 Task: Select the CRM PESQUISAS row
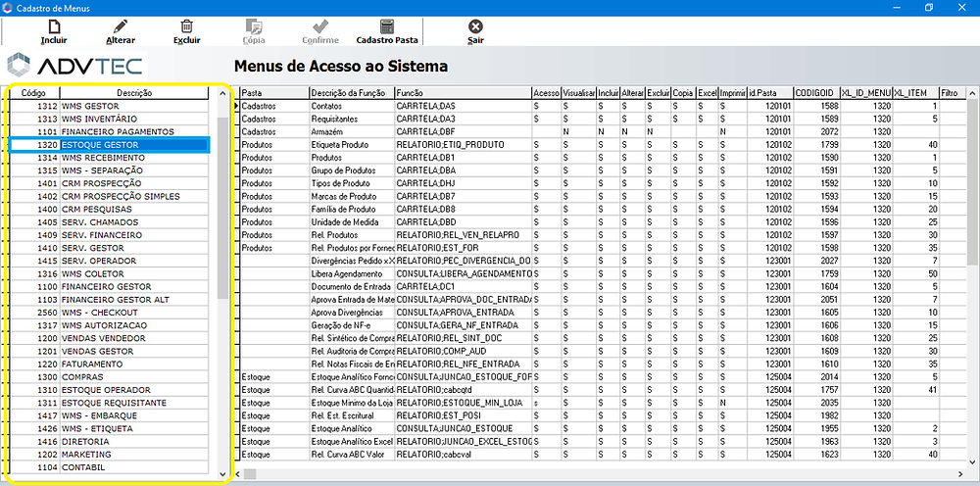coord(109,210)
